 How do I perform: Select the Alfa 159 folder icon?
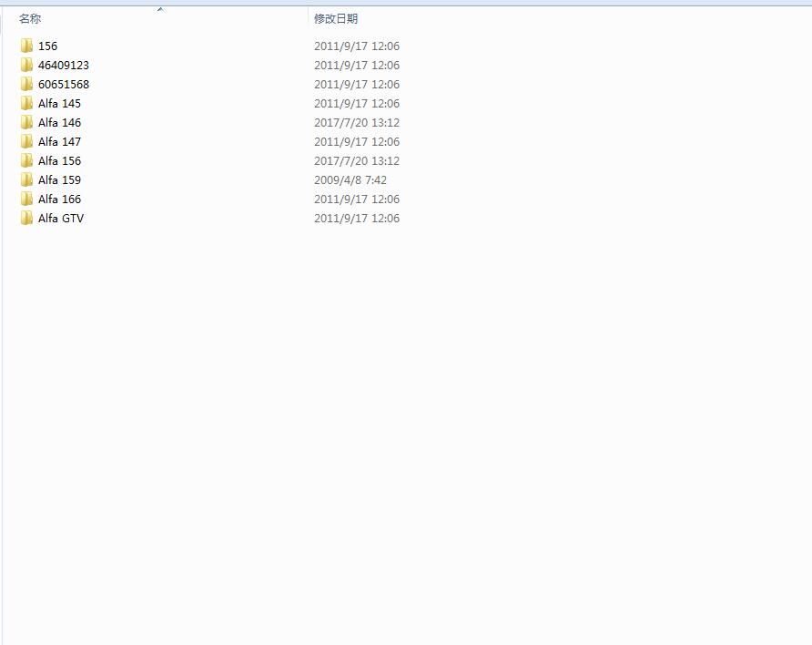(27, 179)
